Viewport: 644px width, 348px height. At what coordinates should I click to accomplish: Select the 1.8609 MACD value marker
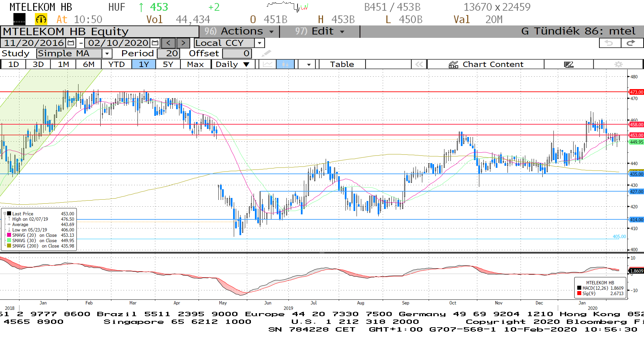636,271
